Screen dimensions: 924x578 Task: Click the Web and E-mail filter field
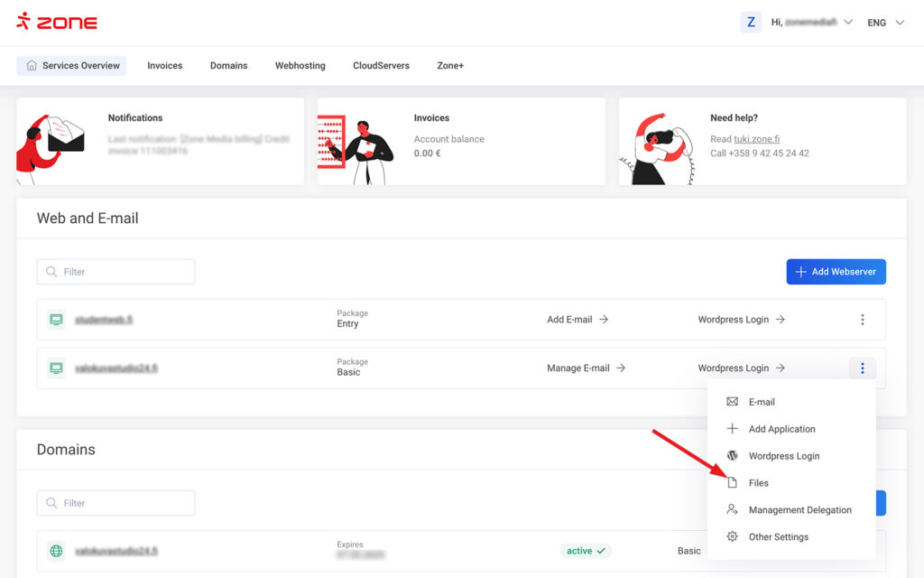click(x=115, y=272)
